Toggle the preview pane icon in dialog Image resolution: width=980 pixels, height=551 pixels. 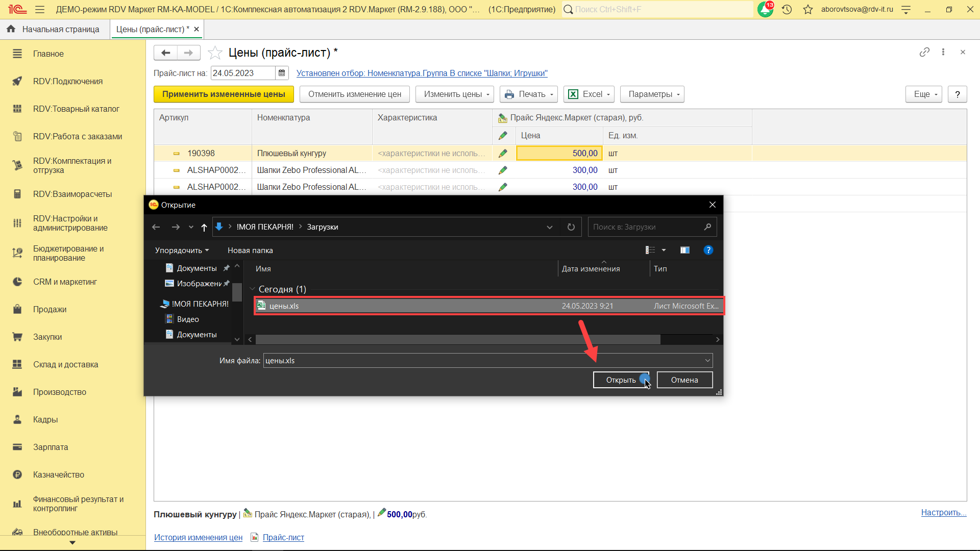[684, 250]
